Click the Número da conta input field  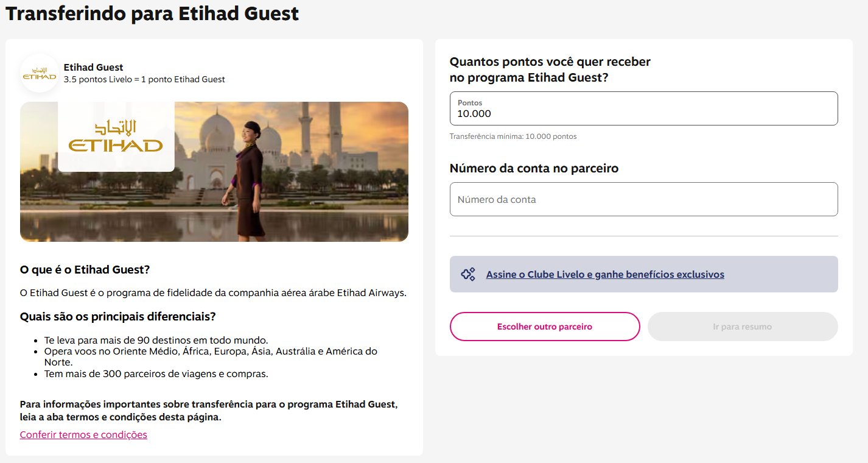[643, 199]
